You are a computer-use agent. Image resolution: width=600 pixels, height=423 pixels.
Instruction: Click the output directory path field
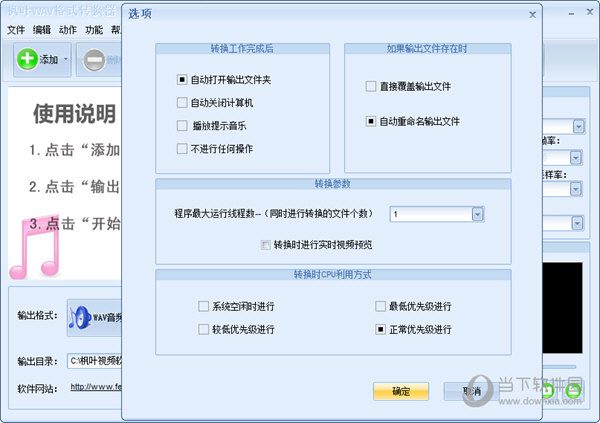[x=94, y=361]
